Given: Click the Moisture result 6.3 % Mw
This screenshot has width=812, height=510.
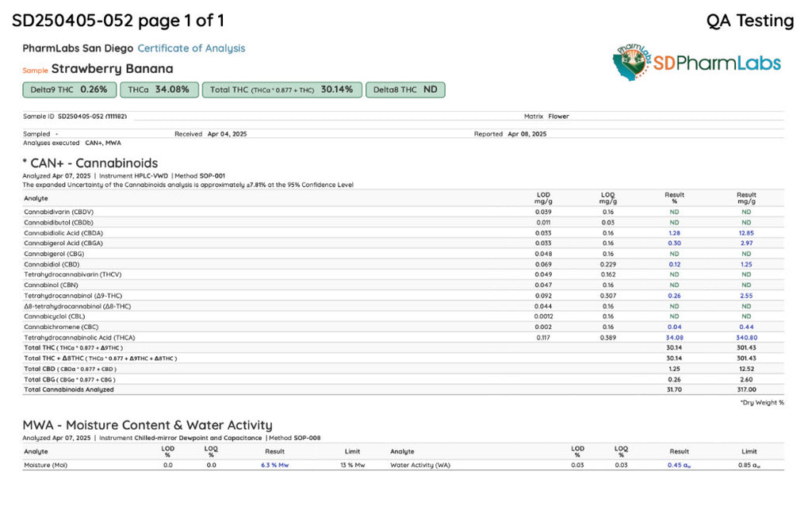Looking at the screenshot, I should pos(274,465).
